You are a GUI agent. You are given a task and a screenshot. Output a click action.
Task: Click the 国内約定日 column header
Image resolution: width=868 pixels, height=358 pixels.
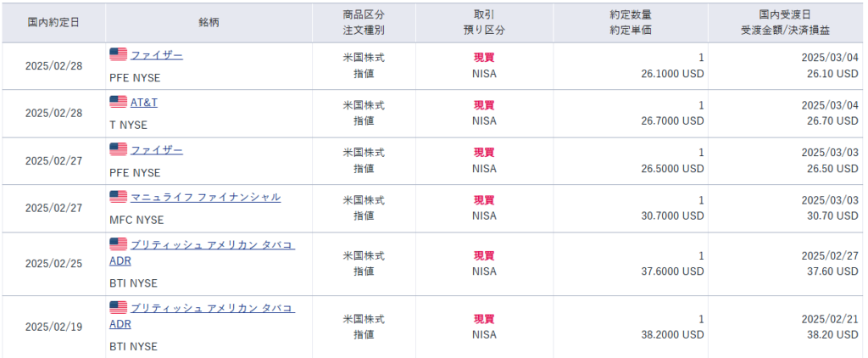point(53,22)
